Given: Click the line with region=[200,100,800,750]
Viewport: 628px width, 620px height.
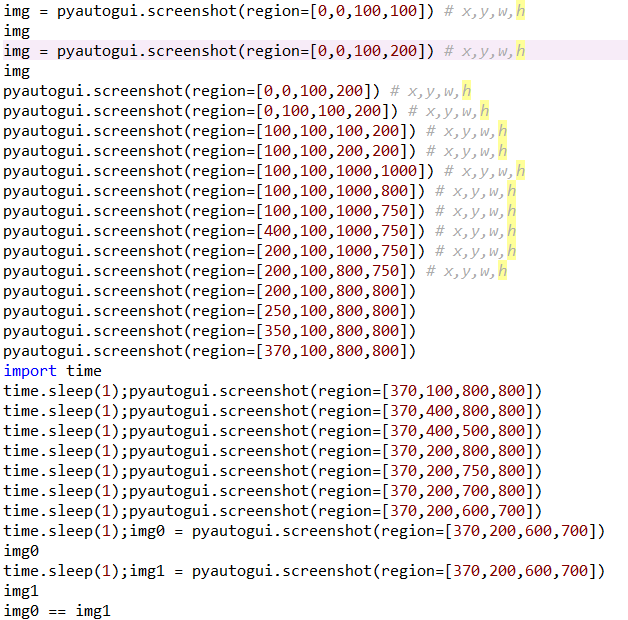Looking at the screenshot, I should click(x=255, y=271).
